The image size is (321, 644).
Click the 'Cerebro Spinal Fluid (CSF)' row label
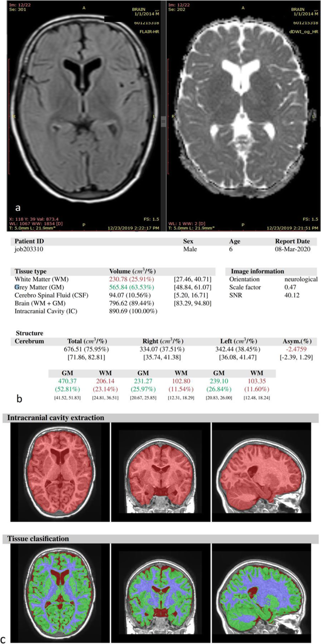tap(52, 295)
